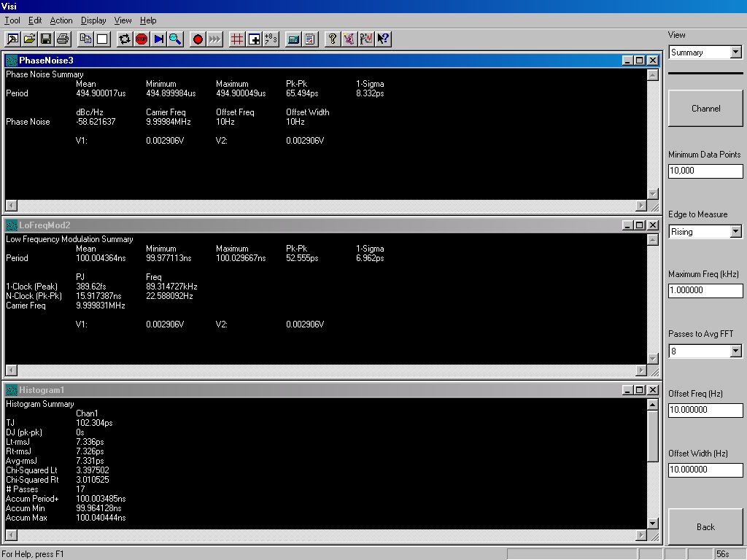Click PhaseNoise3 horizontal scroll right arrow
Viewport: 747px width, 560px height.
(x=641, y=205)
